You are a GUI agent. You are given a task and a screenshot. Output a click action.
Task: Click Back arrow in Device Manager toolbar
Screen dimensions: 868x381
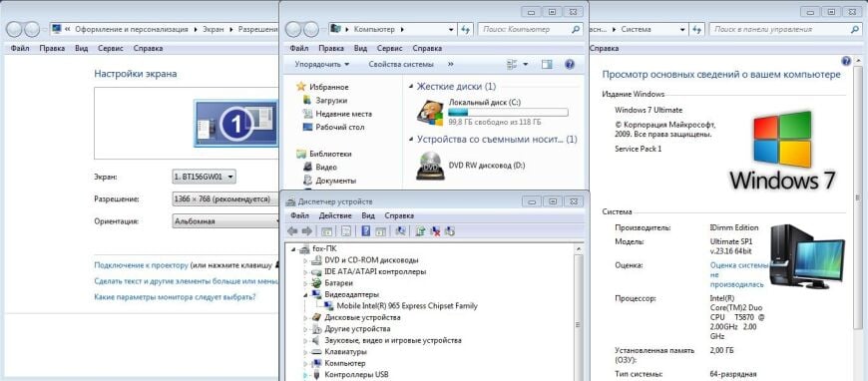coord(292,231)
